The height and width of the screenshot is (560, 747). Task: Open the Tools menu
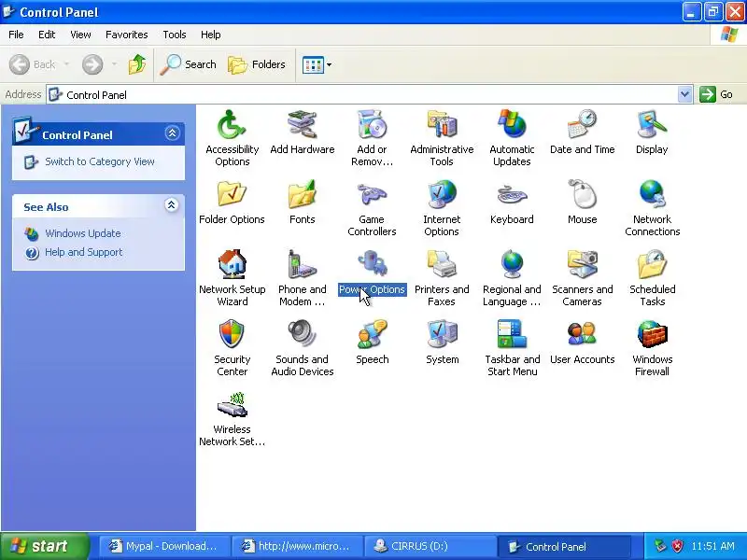[x=175, y=35]
